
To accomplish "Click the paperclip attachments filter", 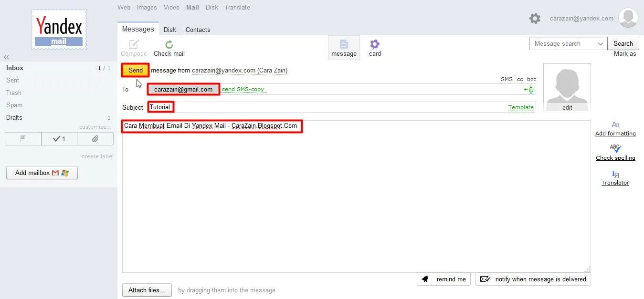I will (95, 139).
